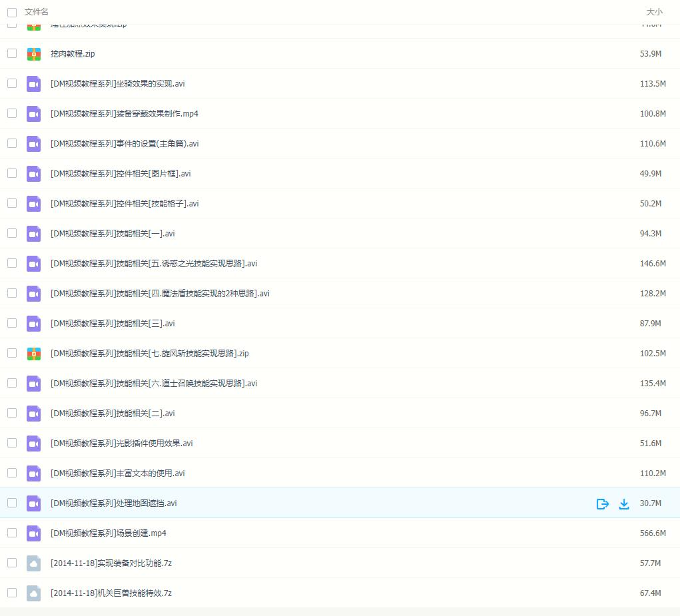The width and height of the screenshot is (680, 616).
Task: Click video icon of 技能相关[五.诱惑之光] file
Action: click(34, 263)
